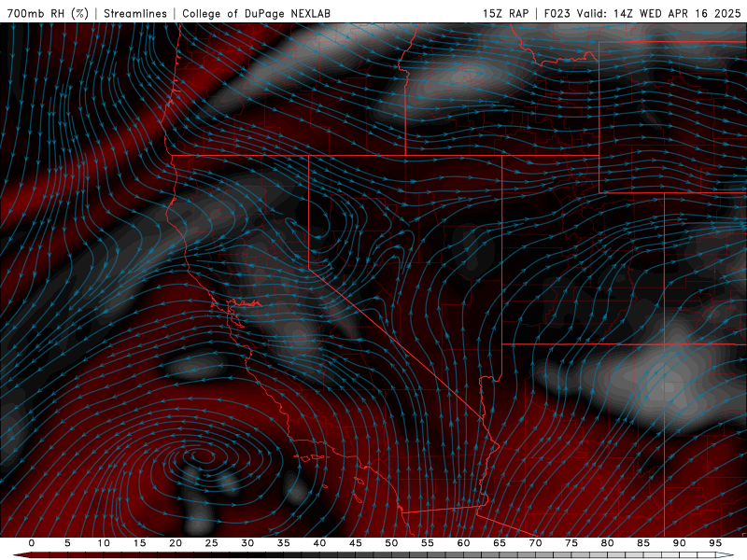Click the colorbar label '75'
The height and width of the screenshot is (560, 747).
571,543
